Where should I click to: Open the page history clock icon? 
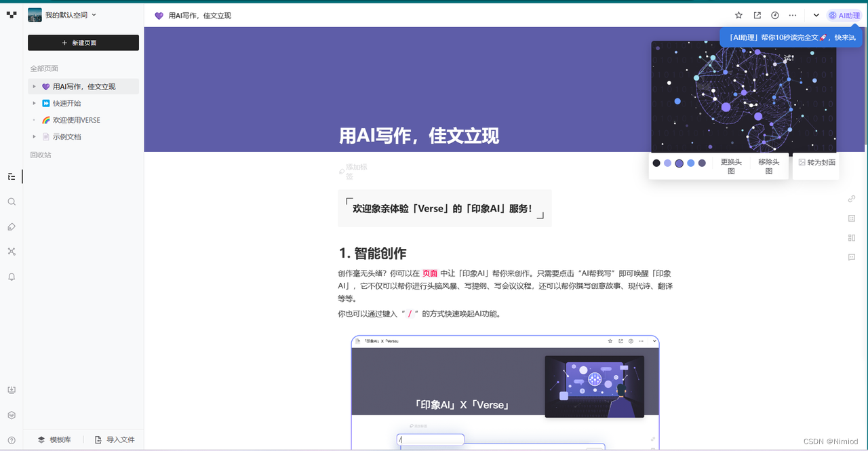click(x=775, y=15)
